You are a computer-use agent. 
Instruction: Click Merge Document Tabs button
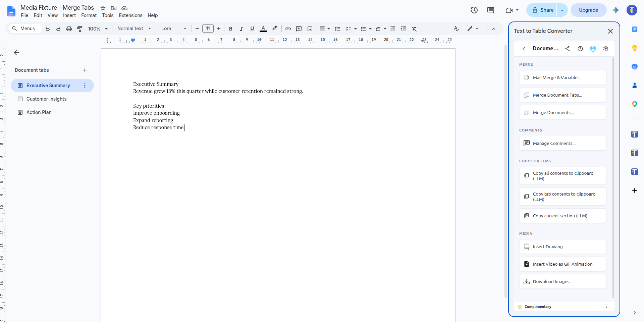[x=562, y=95]
